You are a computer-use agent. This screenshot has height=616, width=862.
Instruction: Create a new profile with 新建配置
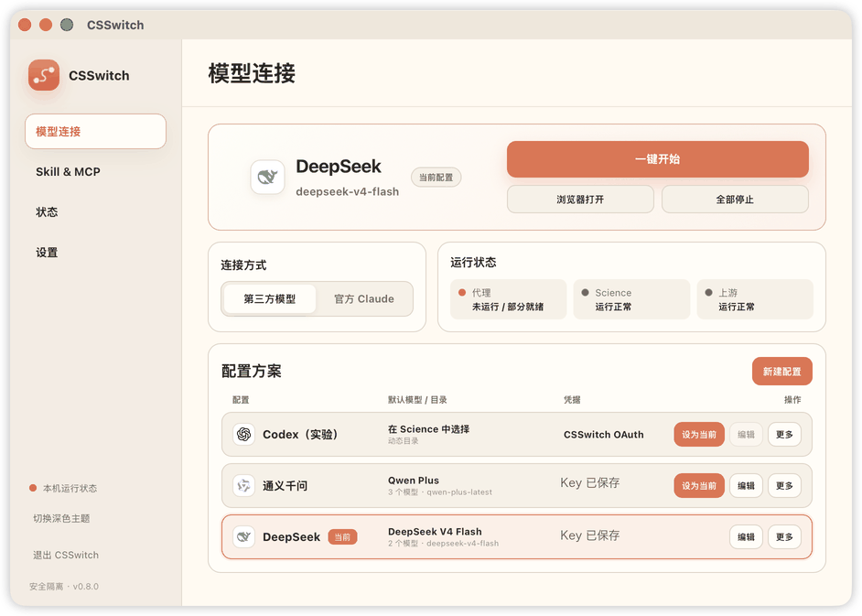click(x=781, y=372)
